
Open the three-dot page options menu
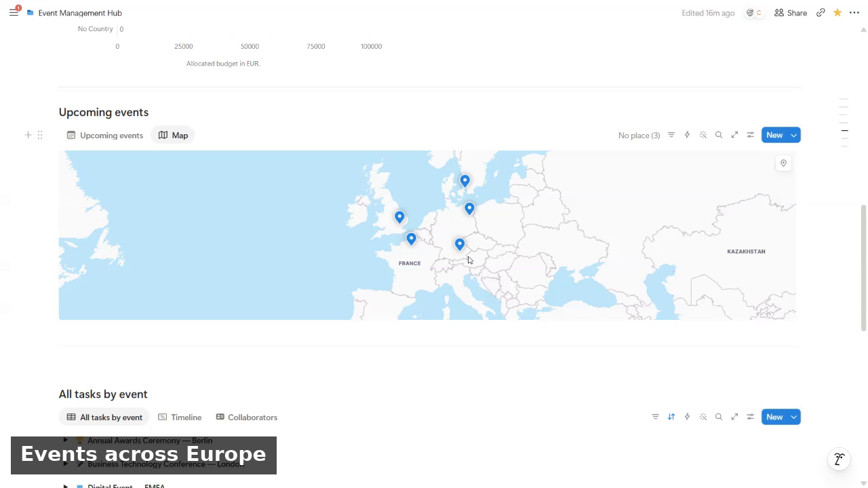(x=854, y=13)
